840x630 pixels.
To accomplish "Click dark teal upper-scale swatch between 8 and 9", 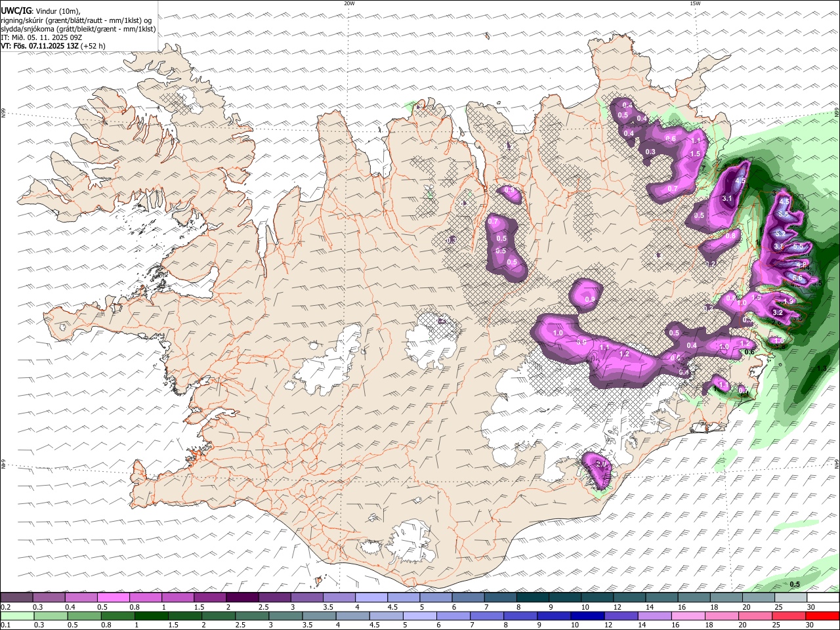I will tap(533, 598).
